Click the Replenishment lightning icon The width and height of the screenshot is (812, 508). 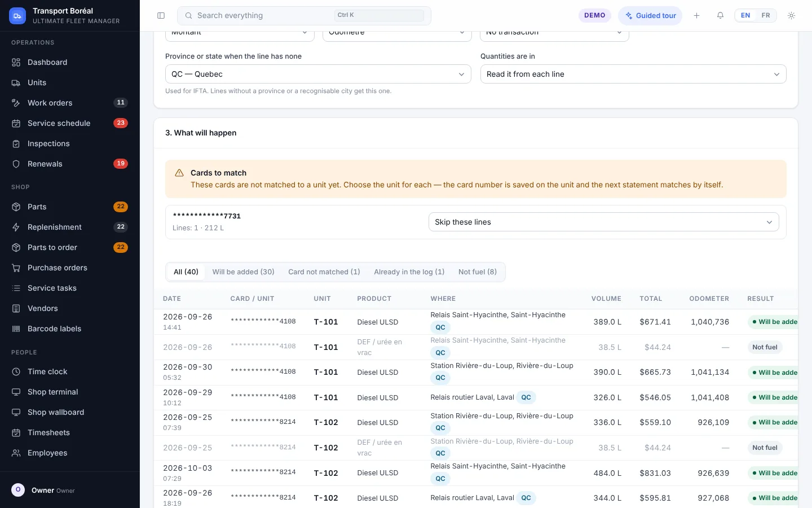(x=16, y=227)
